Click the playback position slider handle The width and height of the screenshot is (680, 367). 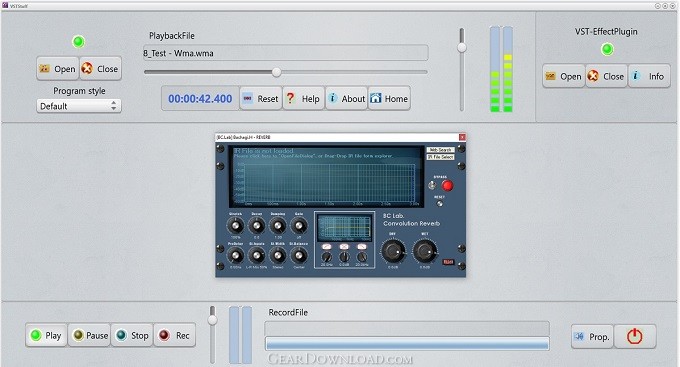276,72
